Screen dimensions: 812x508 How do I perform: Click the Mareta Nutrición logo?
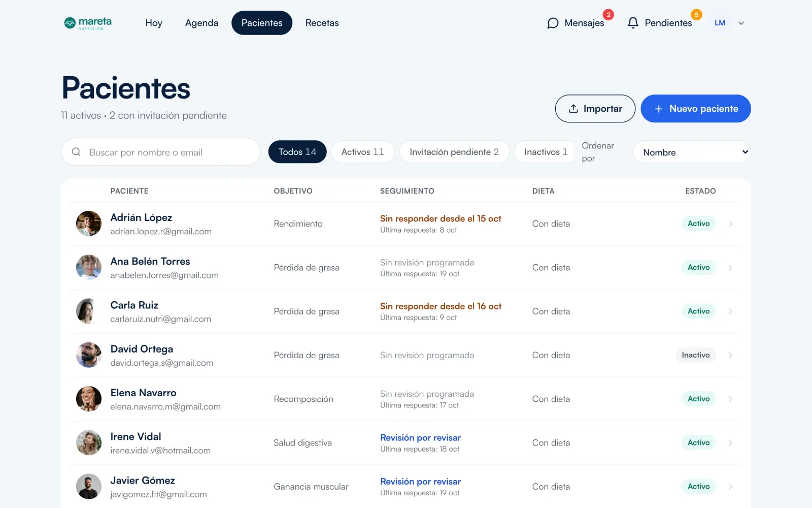tap(88, 23)
